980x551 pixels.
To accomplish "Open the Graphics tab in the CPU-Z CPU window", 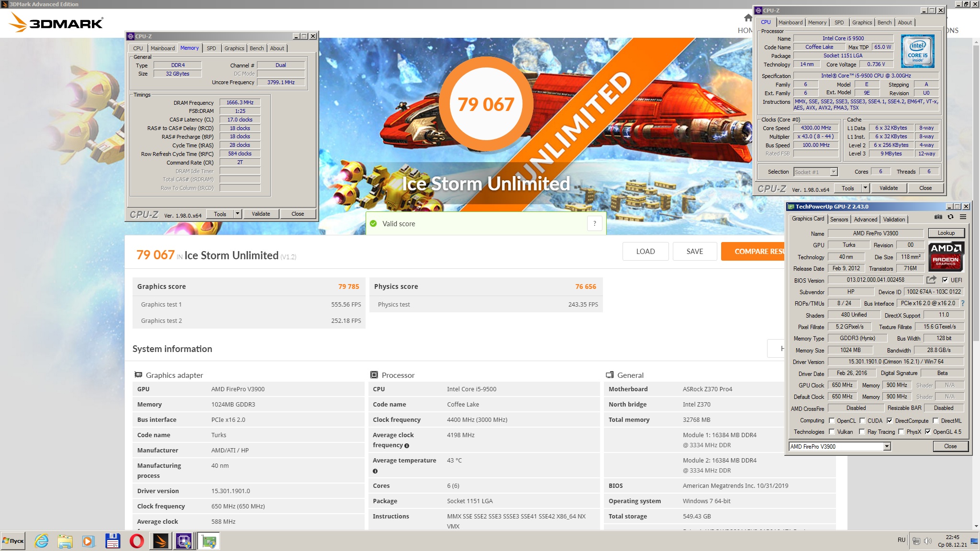I will pos(862,22).
